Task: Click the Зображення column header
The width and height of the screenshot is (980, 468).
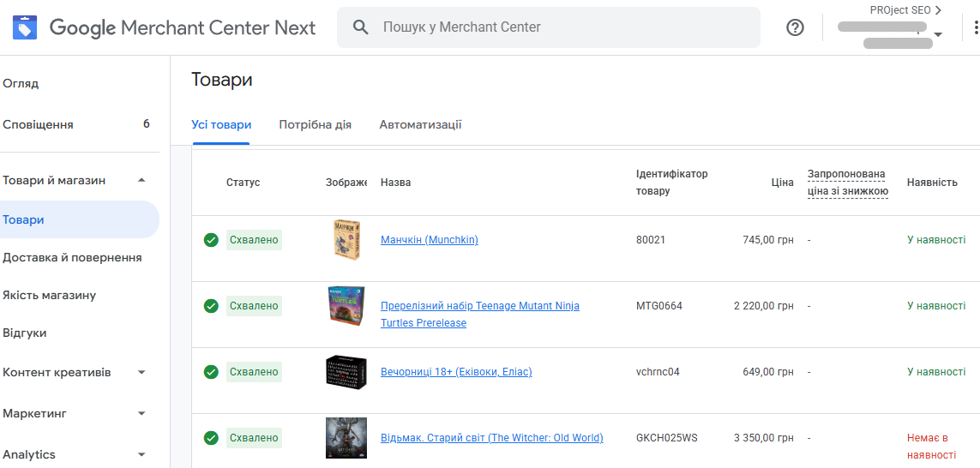Action: point(346,183)
